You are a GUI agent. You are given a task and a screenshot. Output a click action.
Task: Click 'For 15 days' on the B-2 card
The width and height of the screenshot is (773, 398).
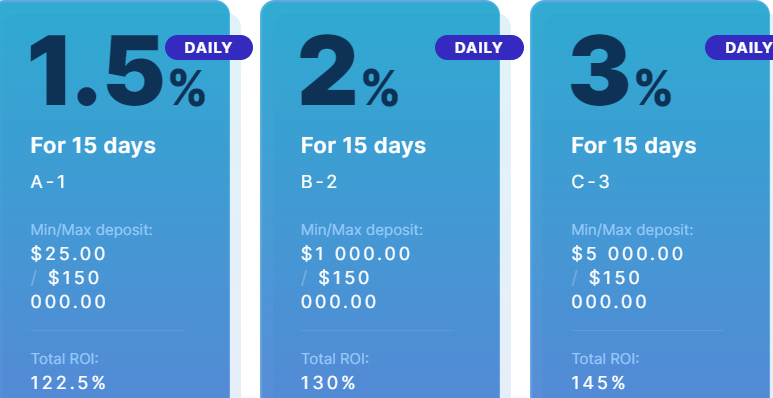[363, 146]
